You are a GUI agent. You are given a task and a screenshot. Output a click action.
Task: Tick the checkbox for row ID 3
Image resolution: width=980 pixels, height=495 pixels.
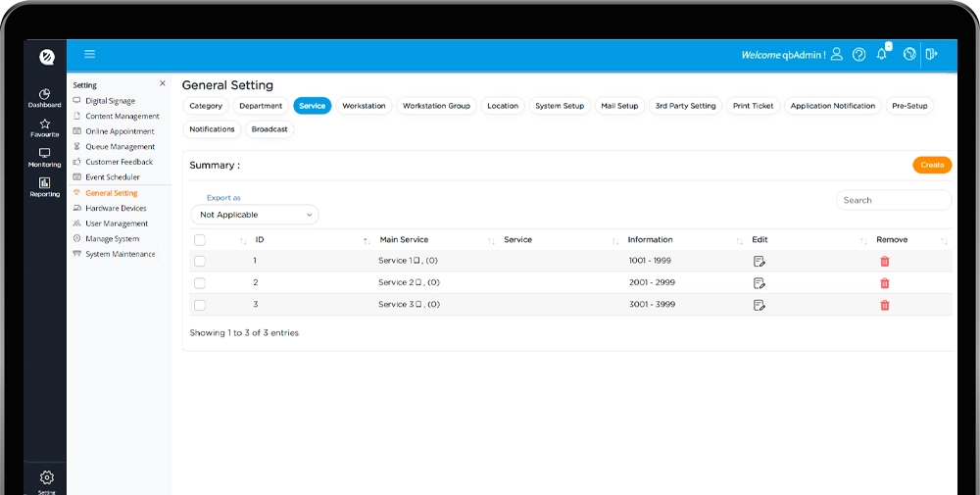tap(200, 306)
